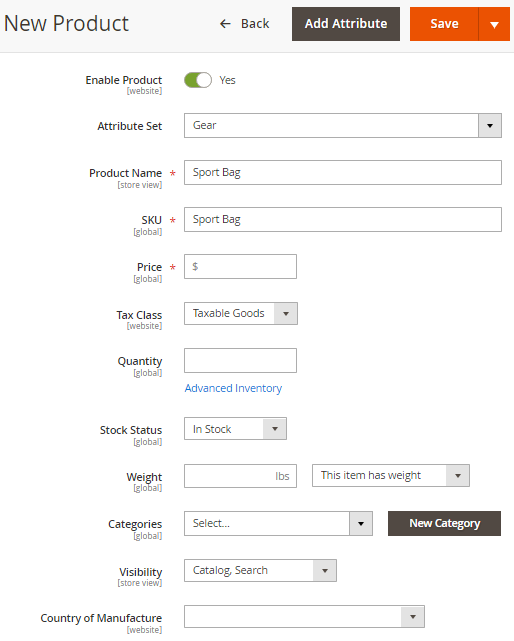Click the New Category button
Screen dimensions: 514x641
pos(444,523)
